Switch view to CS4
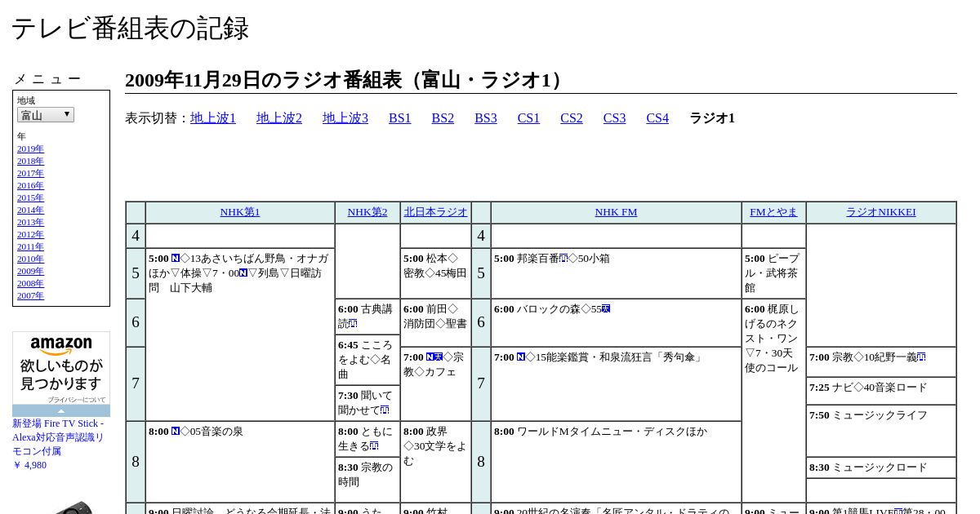The height and width of the screenshot is (514, 980). pyautogui.click(x=657, y=118)
